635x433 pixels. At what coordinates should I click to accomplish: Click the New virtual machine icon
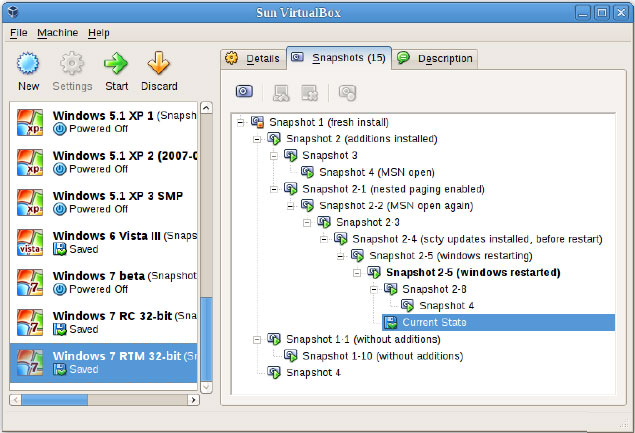click(x=28, y=63)
